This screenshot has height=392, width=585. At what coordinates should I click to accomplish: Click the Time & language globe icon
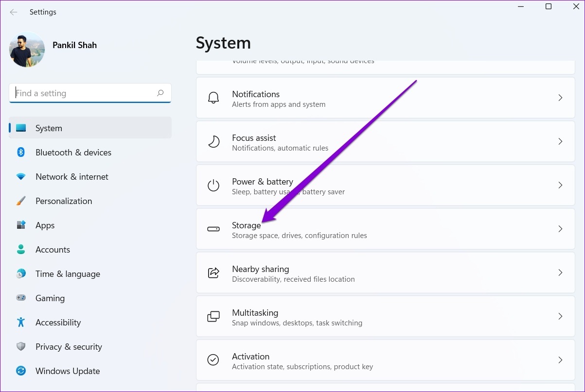21,274
